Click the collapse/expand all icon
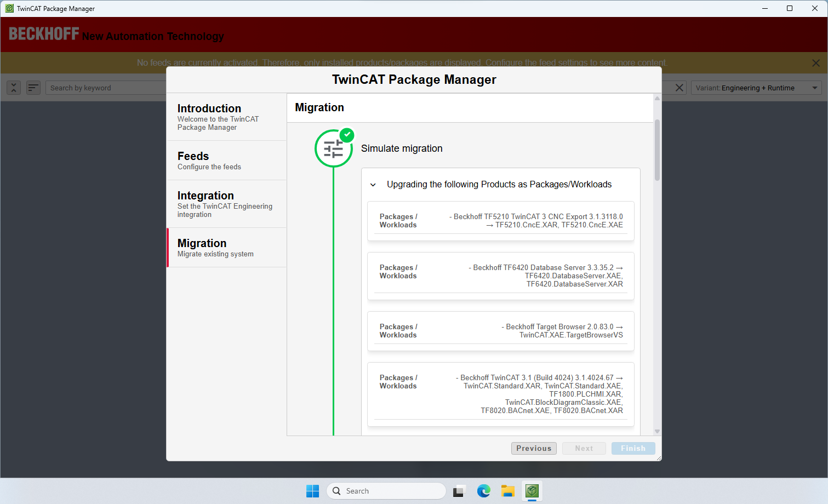Screen dimensions: 828x504 tap(14, 88)
